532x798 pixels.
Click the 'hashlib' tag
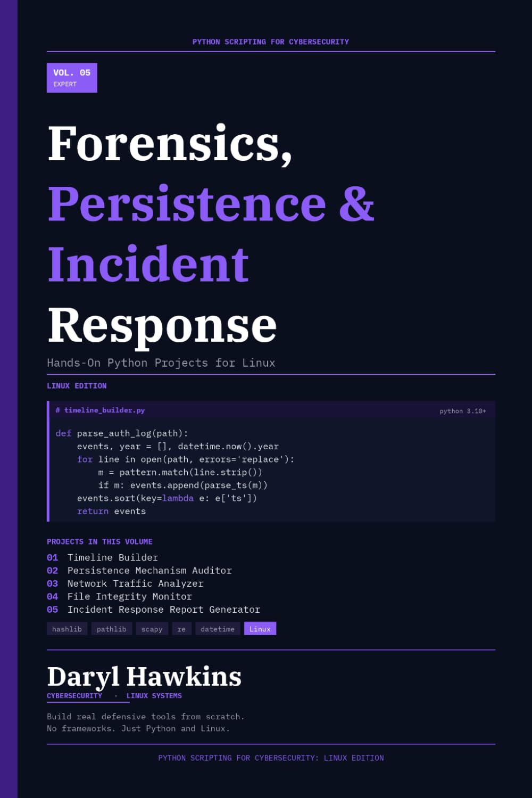point(67,629)
